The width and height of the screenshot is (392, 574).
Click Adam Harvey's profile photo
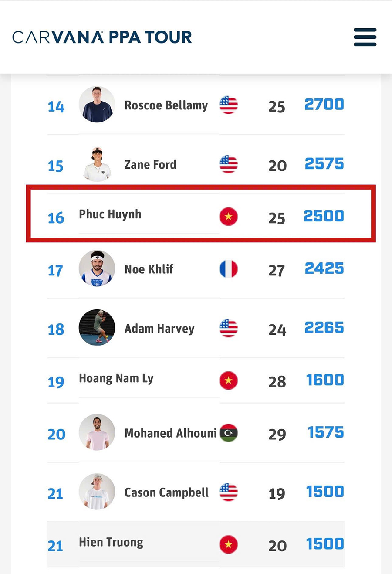[97, 328]
